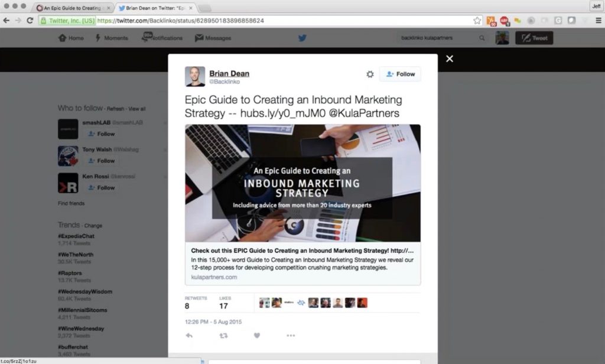This screenshot has width=605, height=364.
Task: Switch to the An Epic Guide to Creating tab
Action: (x=74, y=8)
